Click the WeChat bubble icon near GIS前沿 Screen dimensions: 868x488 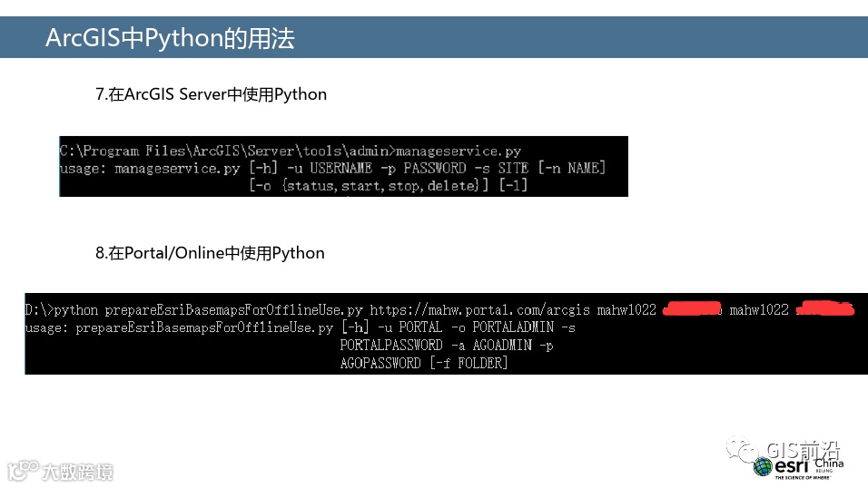[742, 449]
